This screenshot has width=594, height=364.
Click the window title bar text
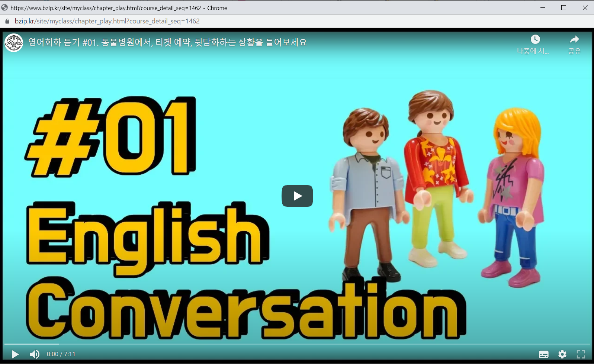pyautogui.click(x=119, y=8)
